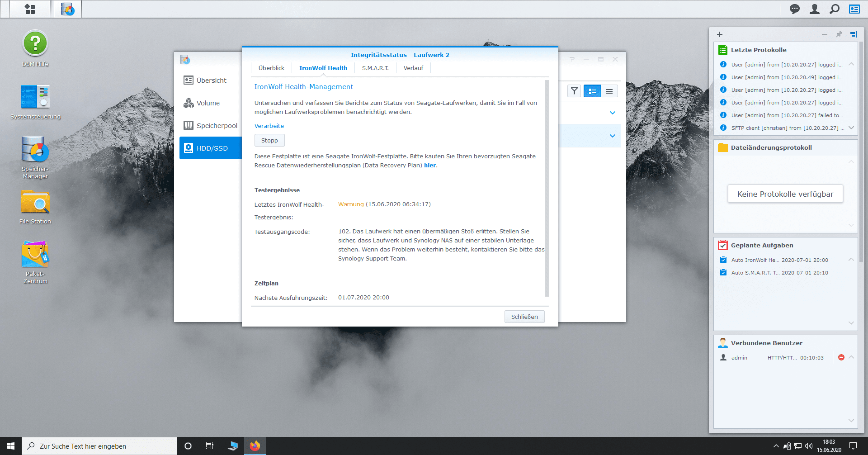Screen dimensions: 868x455
Task: Open the S.M.A.R.T. tab
Action: click(x=375, y=68)
